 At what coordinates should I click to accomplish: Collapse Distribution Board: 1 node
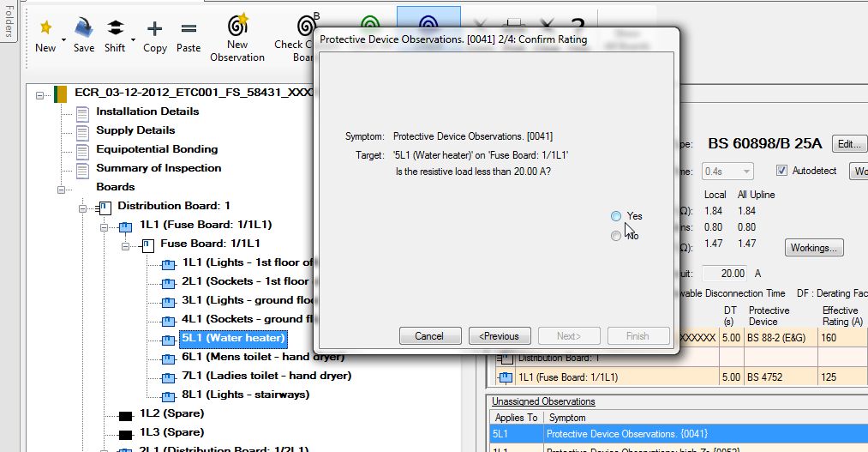[82, 208]
